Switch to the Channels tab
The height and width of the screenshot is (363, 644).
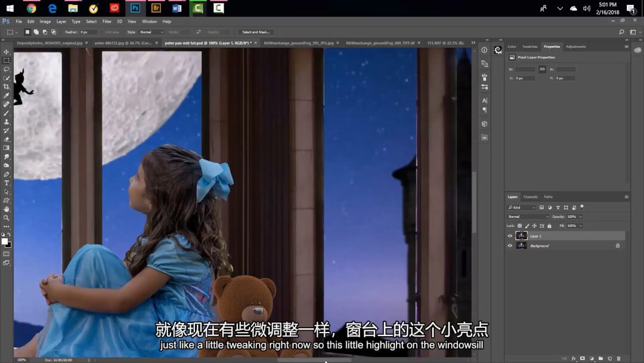(x=530, y=197)
